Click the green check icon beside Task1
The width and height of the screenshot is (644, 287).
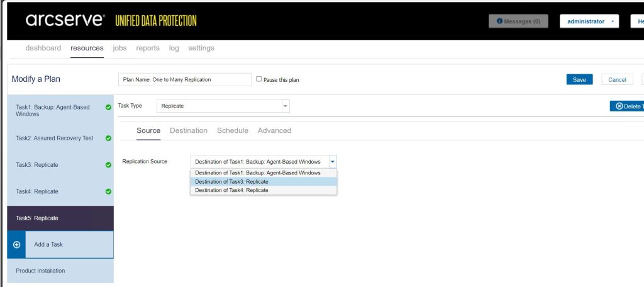pyautogui.click(x=108, y=108)
